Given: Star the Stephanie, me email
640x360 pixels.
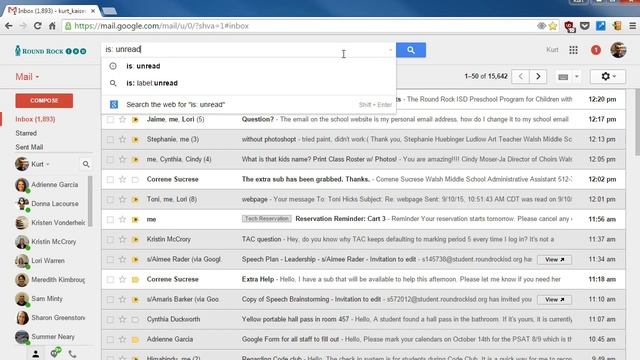Looking at the screenshot, I should pyautogui.click(x=122, y=139).
